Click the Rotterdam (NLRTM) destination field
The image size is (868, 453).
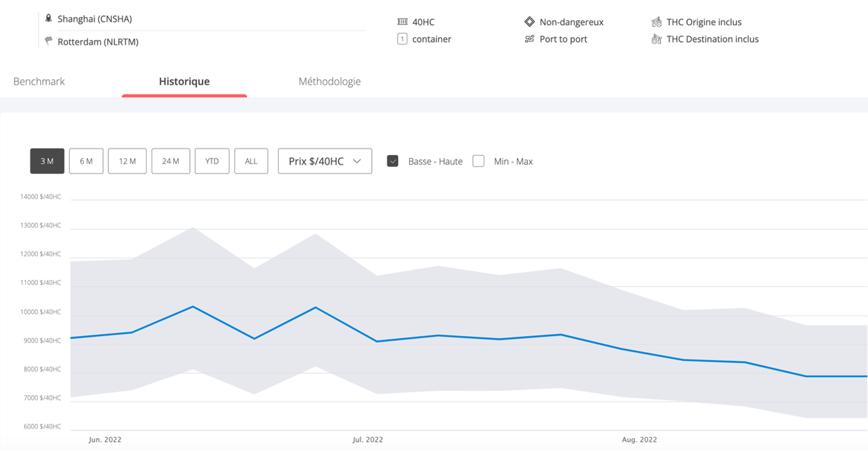[98, 42]
